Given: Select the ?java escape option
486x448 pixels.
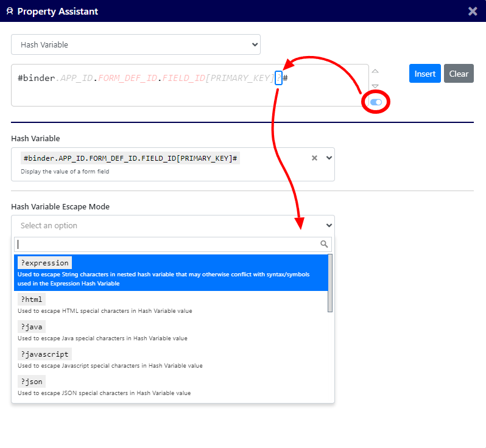Looking at the screenshot, I should pos(171,332).
